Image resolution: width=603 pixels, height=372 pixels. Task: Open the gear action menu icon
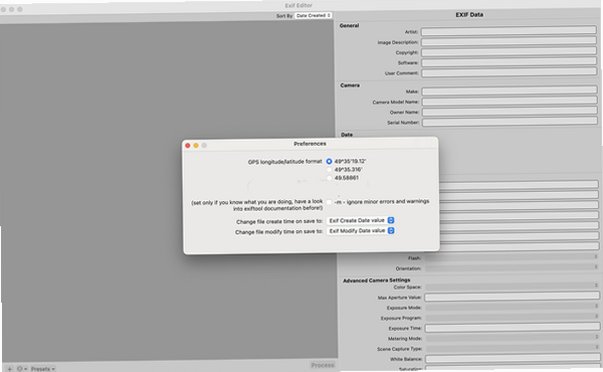22,369
